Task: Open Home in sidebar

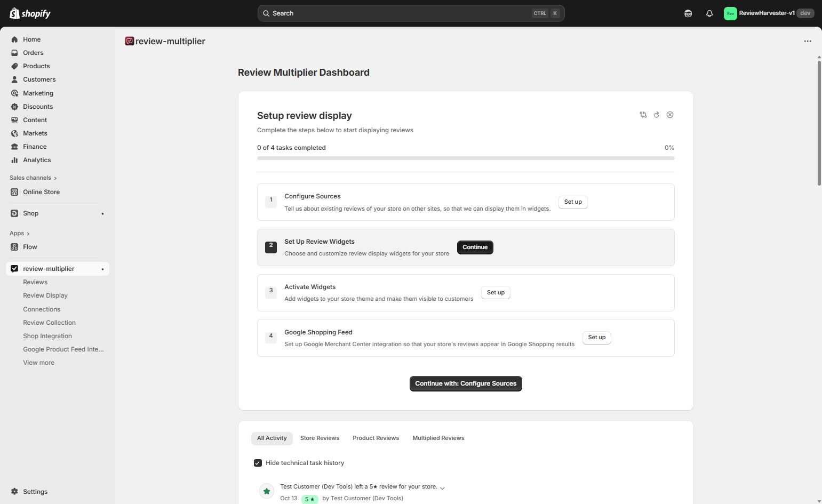Action: click(31, 39)
